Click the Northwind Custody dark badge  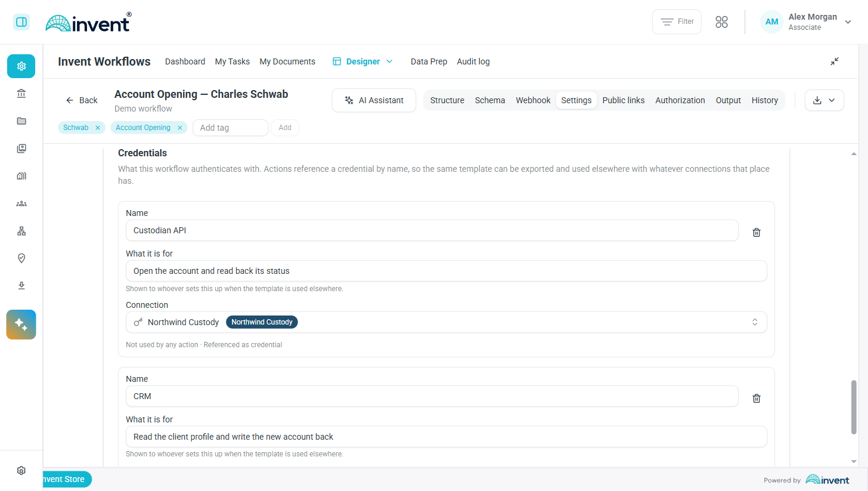pos(262,322)
